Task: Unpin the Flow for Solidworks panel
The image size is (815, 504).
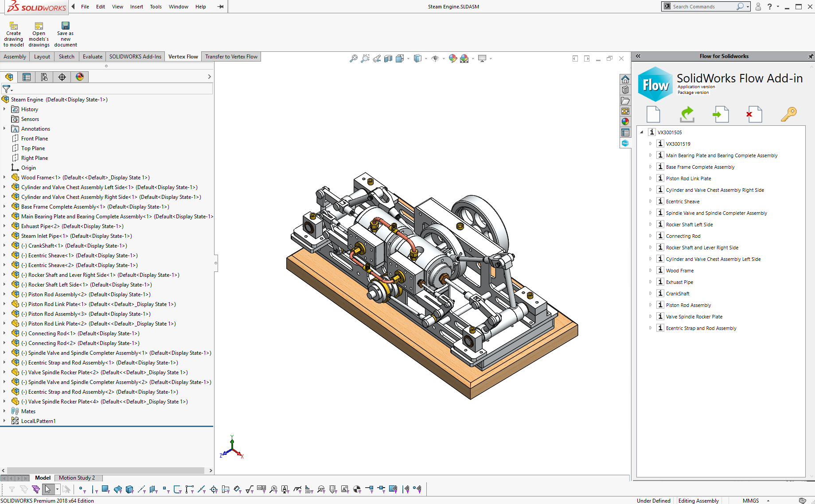Action: (x=811, y=56)
